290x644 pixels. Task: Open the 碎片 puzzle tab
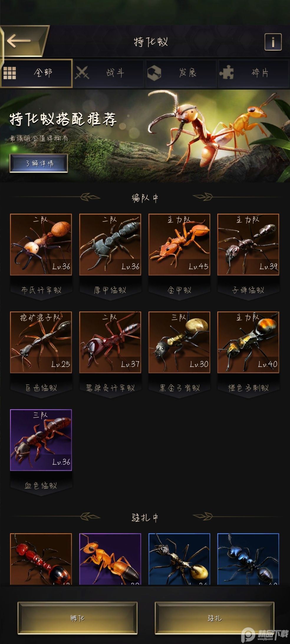click(253, 73)
